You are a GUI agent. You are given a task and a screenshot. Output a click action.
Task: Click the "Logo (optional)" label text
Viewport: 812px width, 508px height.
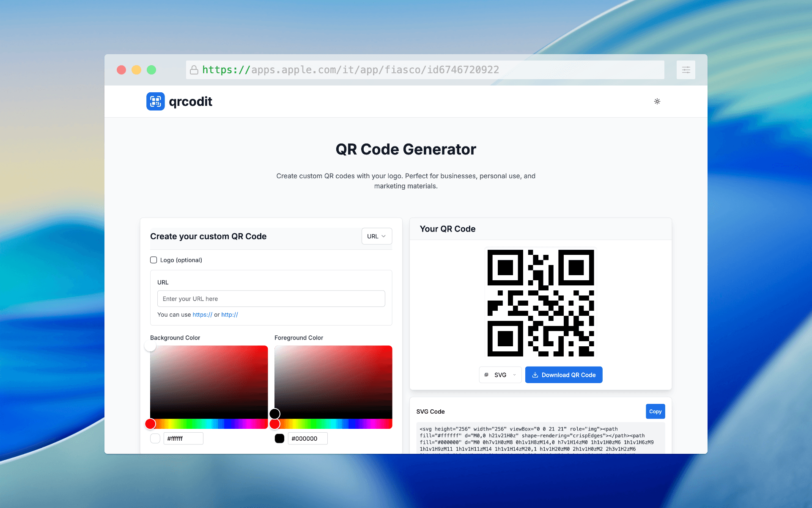coord(181,260)
